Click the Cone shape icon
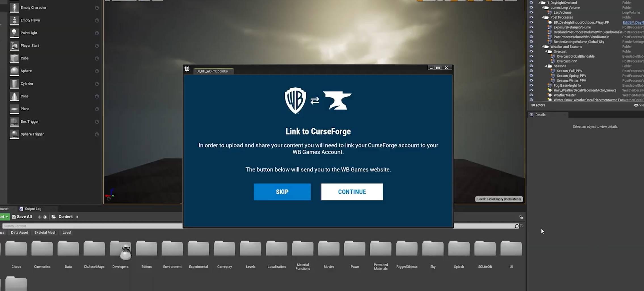Viewport: 644px width, 291px height. [14, 97]
